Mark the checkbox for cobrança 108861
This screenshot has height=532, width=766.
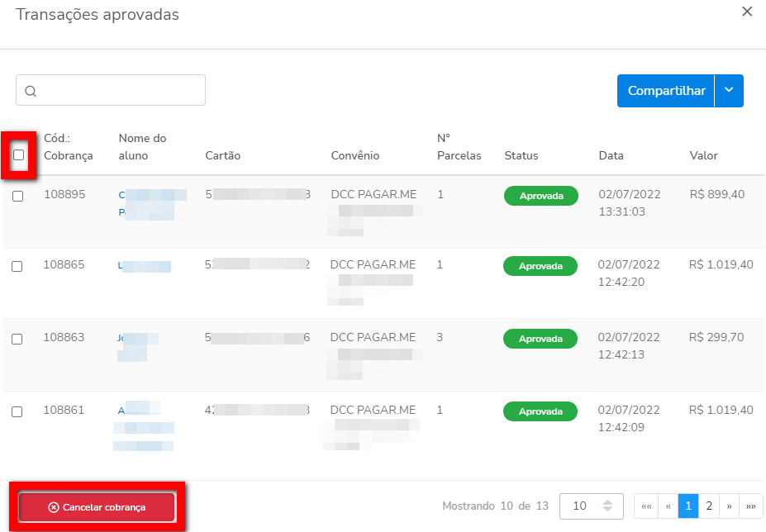coord(17,411)
